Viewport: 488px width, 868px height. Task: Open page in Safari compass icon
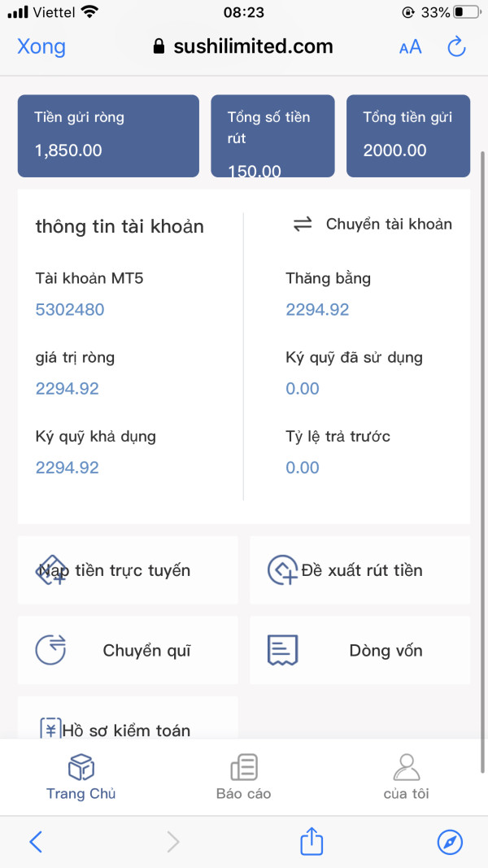point(450,841)
